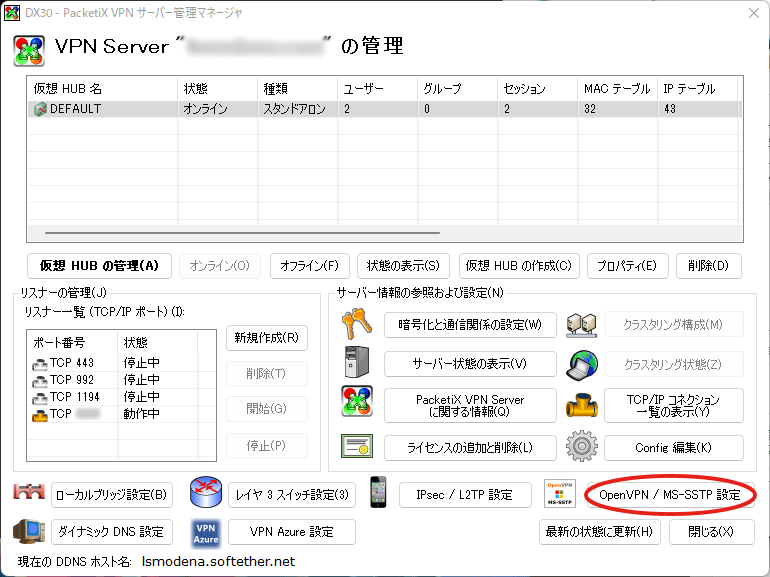This screenshot has width=770, height=577.
Task: Click the window close X button
Action: click(x=754, y=13)
